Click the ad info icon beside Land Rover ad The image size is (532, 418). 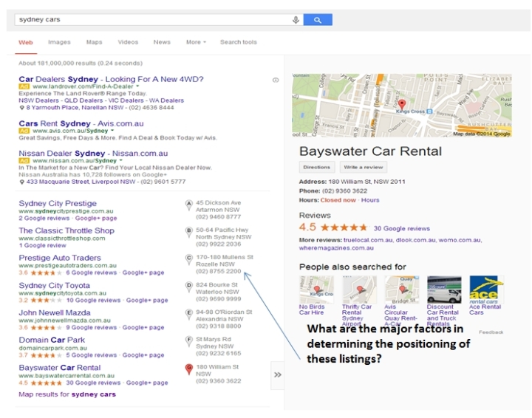276,80
